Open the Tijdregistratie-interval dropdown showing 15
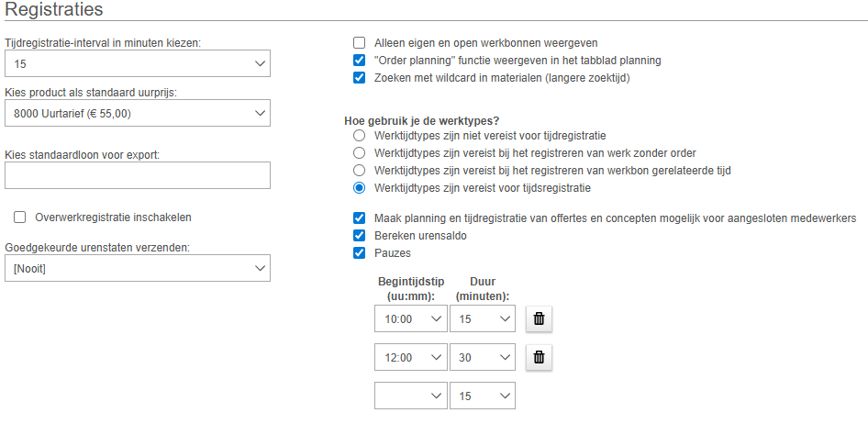 point(138,63)
